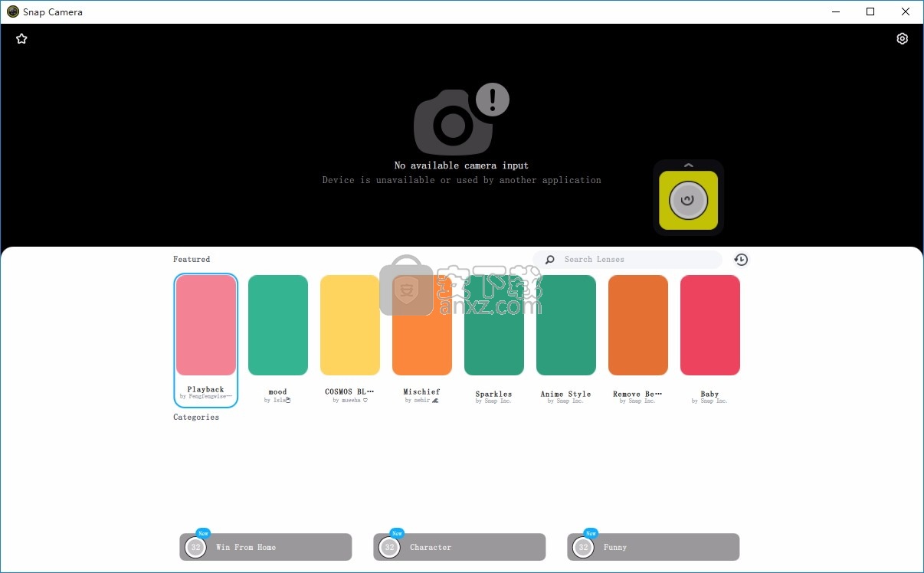
Task: Click the Categories section heading
Action: (196, 417)
